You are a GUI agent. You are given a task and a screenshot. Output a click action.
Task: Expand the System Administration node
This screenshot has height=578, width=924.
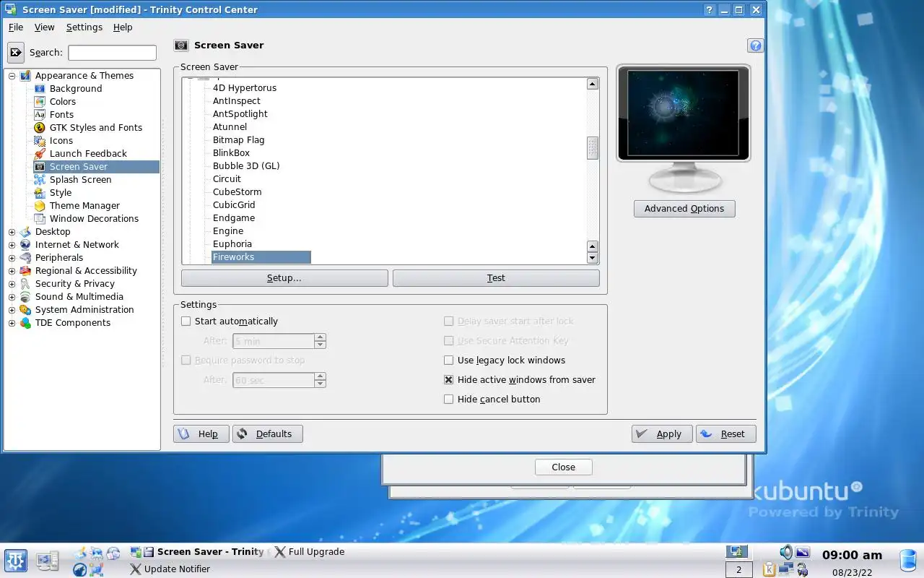pos(12,310)
